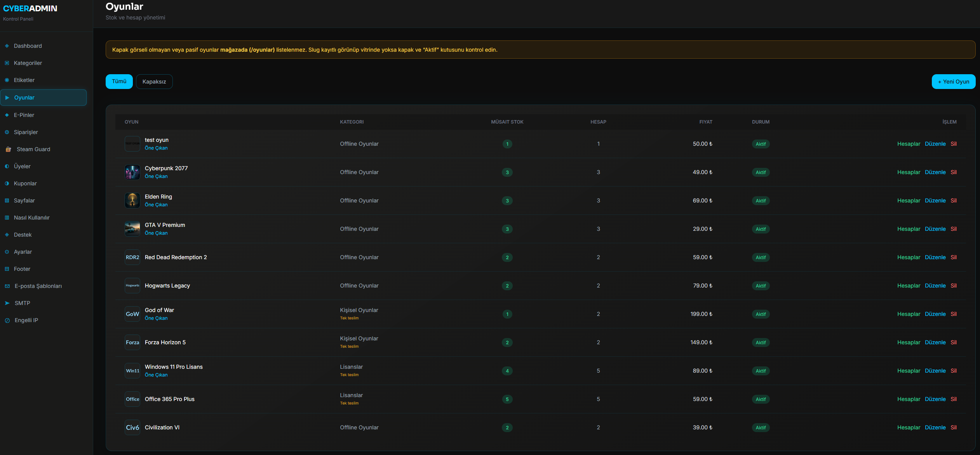
Task: Click the Hogwarts placeholder thumbnail
Action: (132, 286)
